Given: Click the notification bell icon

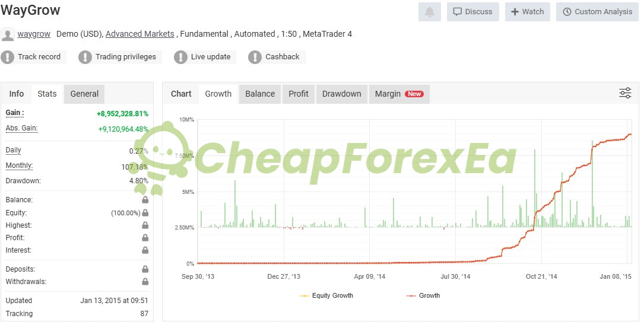Looking at the screenshot, I should (429, 12).
